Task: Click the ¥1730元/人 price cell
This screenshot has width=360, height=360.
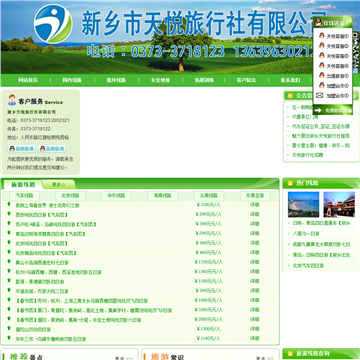Action: [x=209, y=262]
